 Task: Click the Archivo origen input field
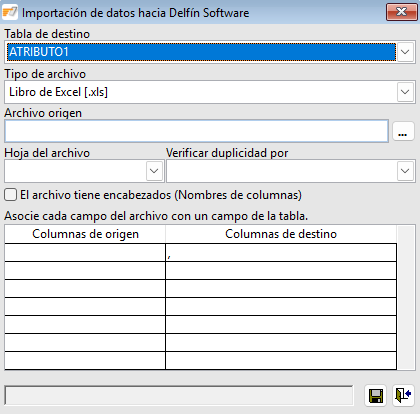[196, 131]
